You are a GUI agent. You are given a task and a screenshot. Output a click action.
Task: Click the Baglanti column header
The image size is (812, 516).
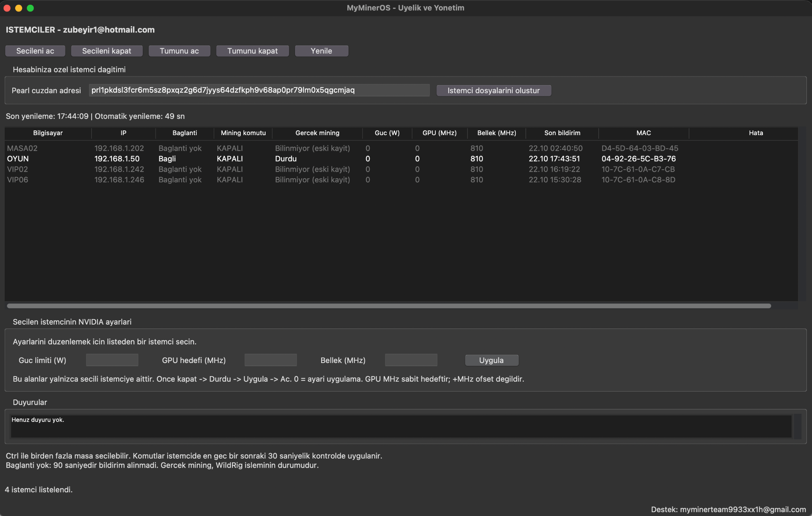pos(185,133)
